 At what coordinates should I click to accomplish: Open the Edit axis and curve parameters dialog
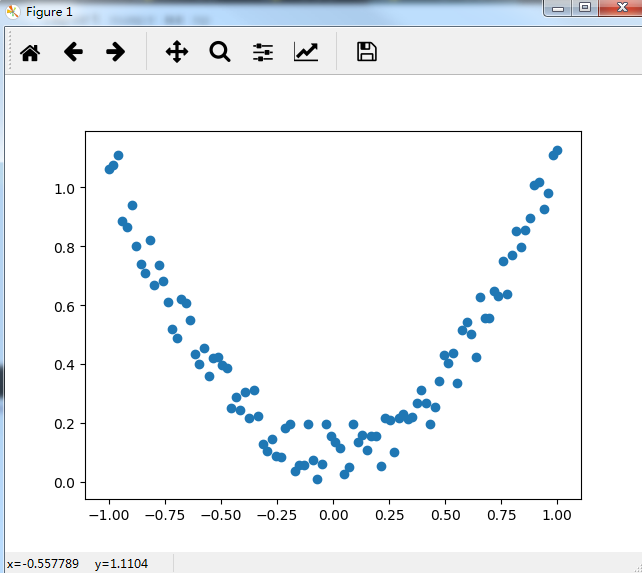pyautogui.click(x=306, y=52)
